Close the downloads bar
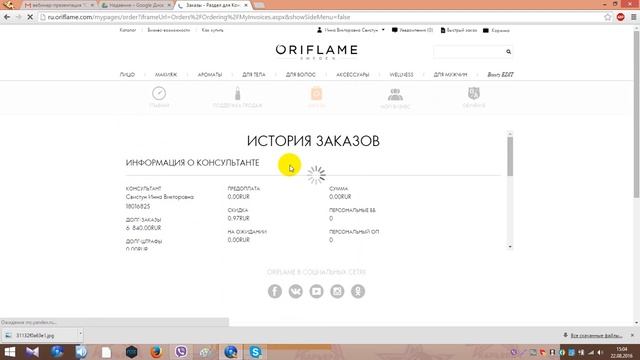 (632, 335)
